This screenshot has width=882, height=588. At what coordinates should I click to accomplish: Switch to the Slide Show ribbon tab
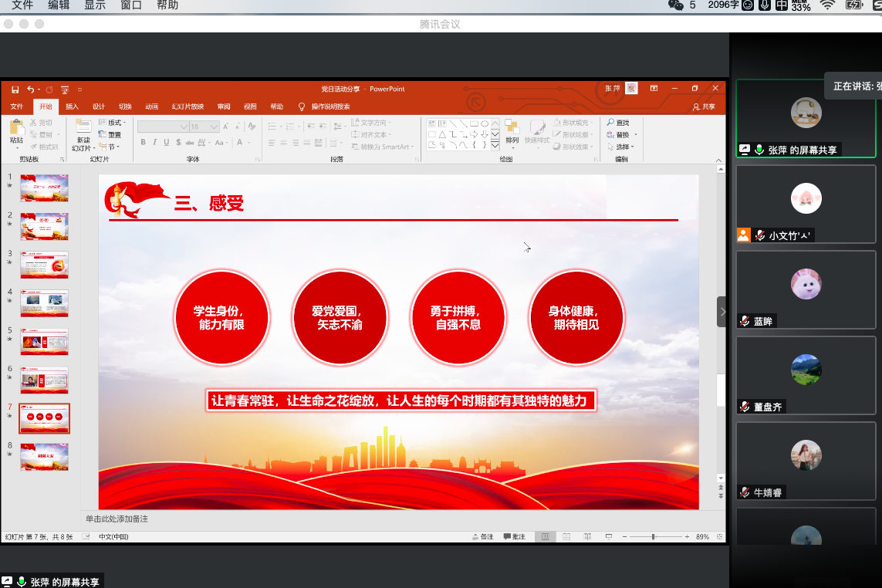[x=188, y=106]
